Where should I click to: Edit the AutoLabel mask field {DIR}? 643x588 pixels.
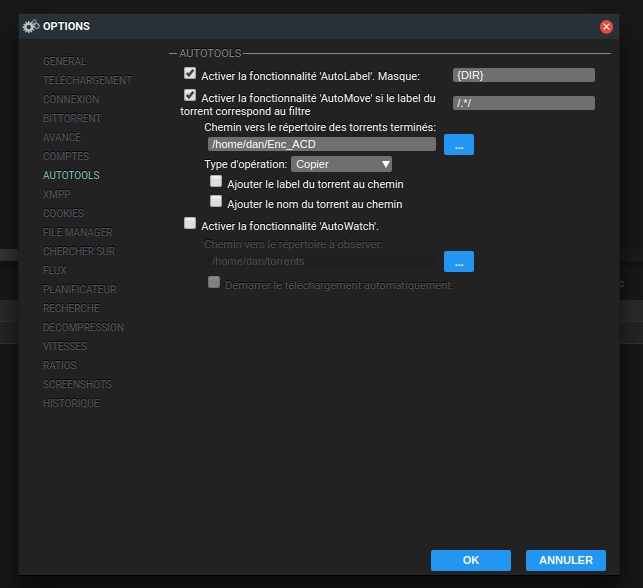[524, 75]
